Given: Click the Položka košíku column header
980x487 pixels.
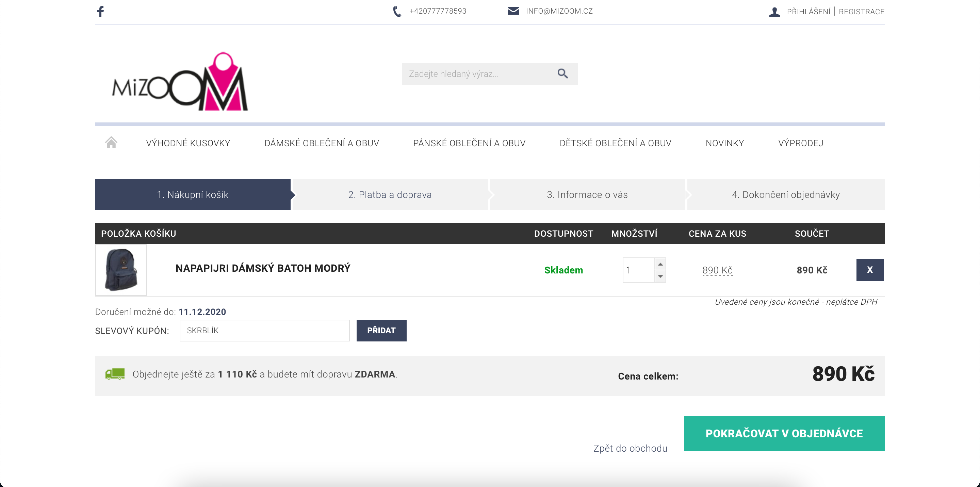Looking at the screenshot, I should pyautogui.click(x=138, y=233).
